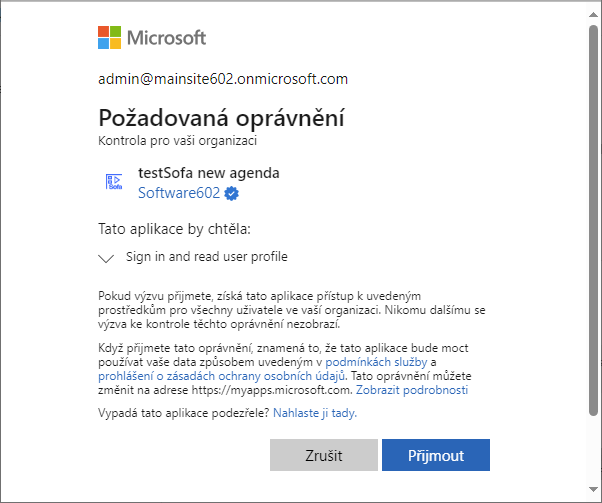Screen dimensions: 602x503
Task: Click the 'testSofa new agenda' app name
Action: pyautogui.click(x=209, y=173)
